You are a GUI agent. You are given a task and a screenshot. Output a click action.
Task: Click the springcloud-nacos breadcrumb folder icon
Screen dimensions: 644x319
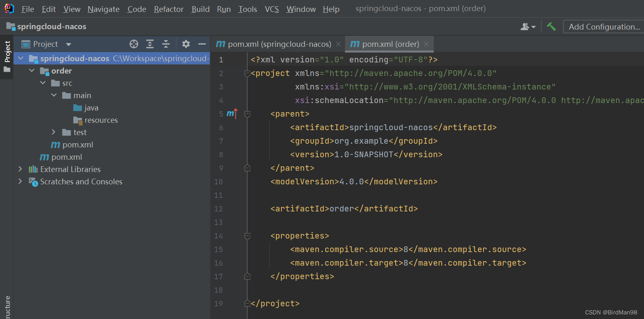click(11, 26)
